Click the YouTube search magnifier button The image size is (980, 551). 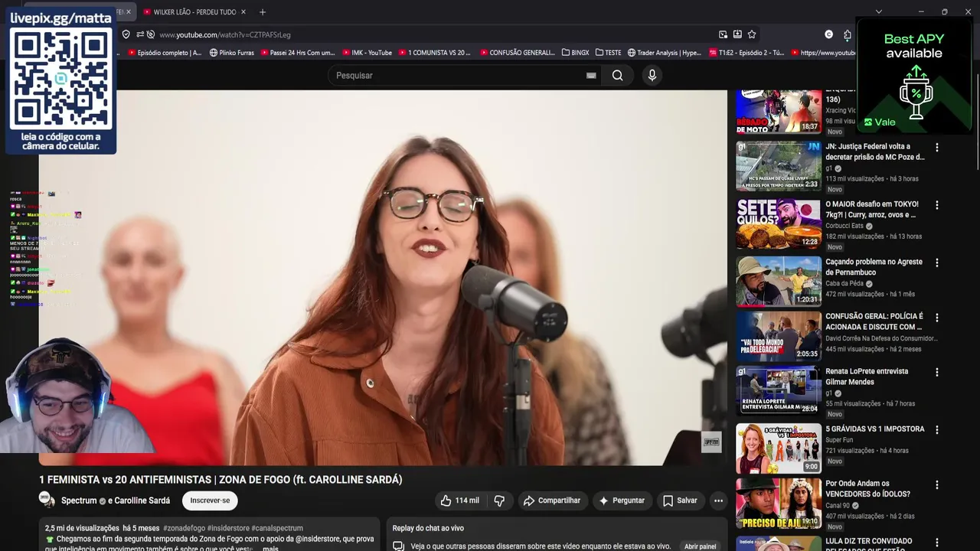click(617, 75)
